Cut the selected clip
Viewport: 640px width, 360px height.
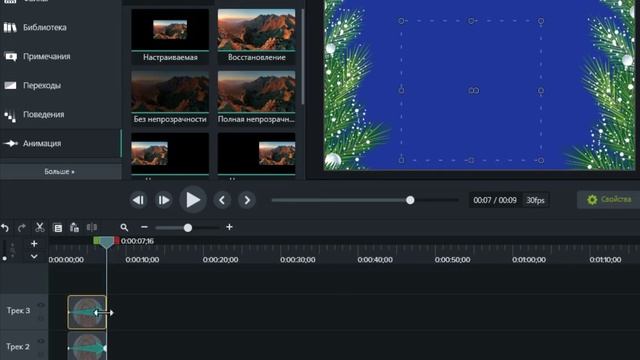(40, 227)
